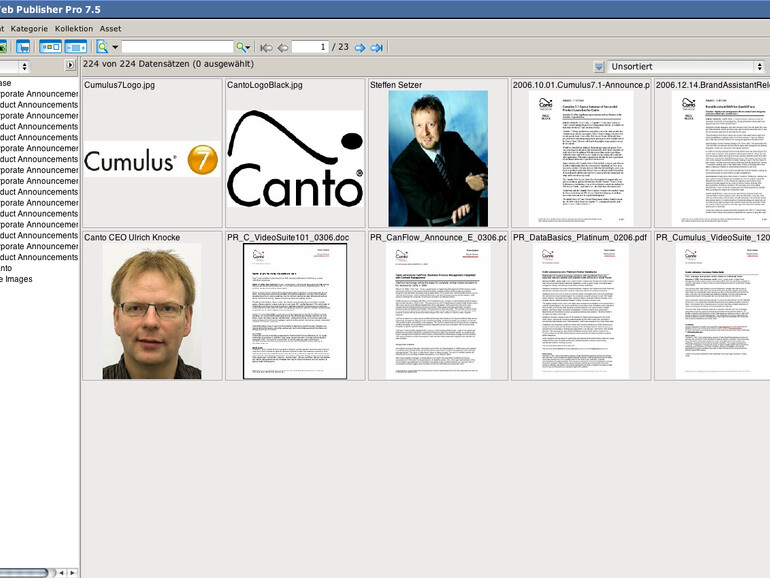This screenshot has height=578, width=770.
Task: Focus the quick search text field
Action: [177, 47]
